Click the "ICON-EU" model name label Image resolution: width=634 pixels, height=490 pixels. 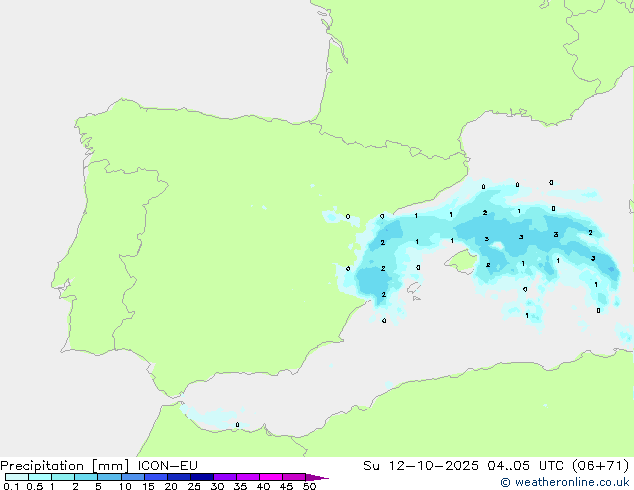coord(167,465)
